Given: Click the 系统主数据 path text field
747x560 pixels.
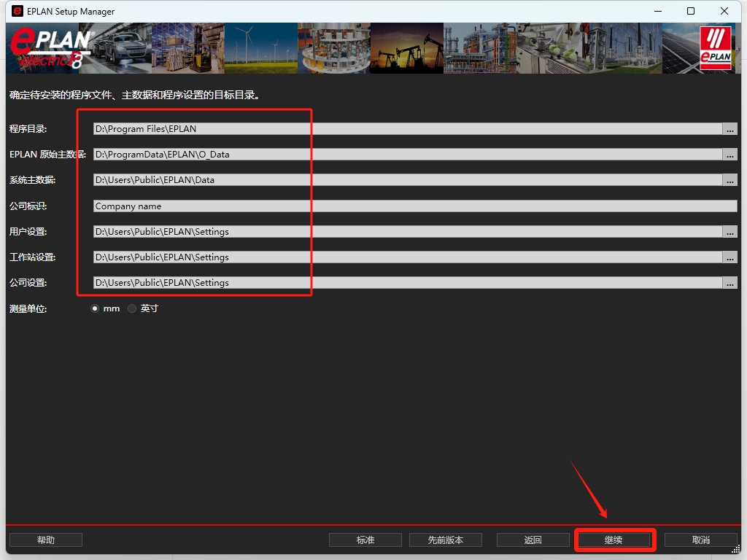Looking at the screenshot, I should coord(407,180).
